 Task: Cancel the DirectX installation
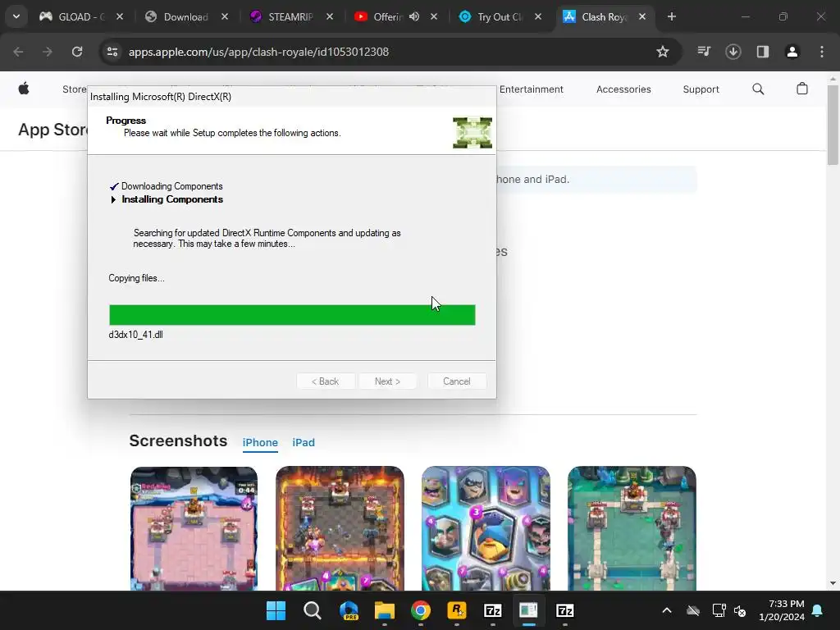click(x=456, y=381)
